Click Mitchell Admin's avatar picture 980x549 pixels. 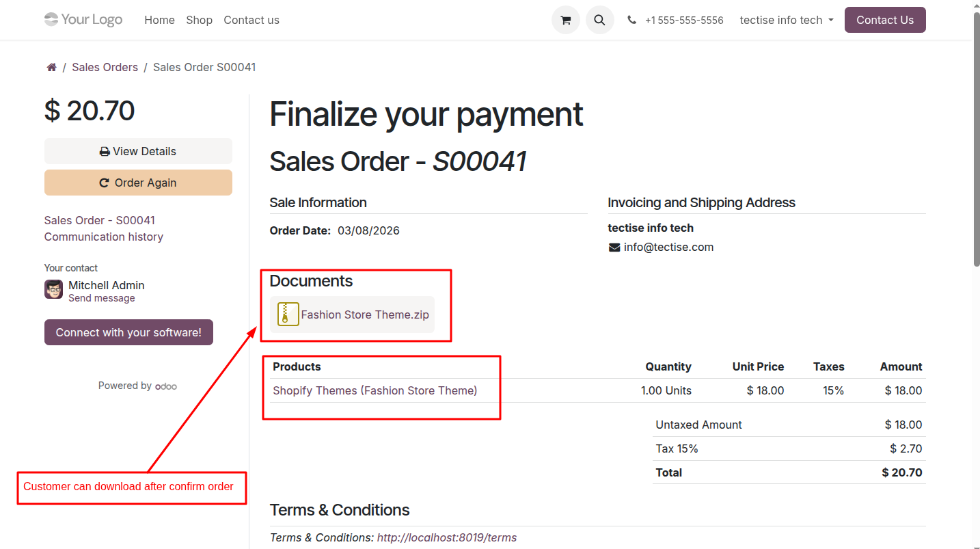(54, 289)
